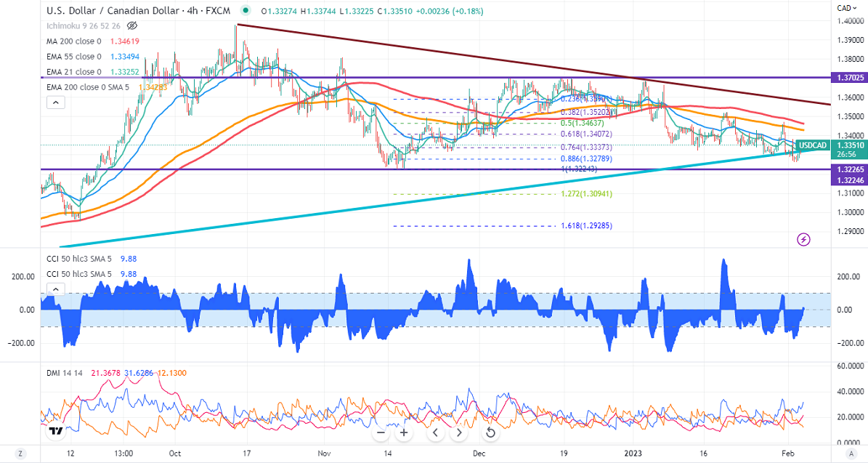Collapse the indicator legend with the chevron
The image size is (868, 463).
coord(54,103)
